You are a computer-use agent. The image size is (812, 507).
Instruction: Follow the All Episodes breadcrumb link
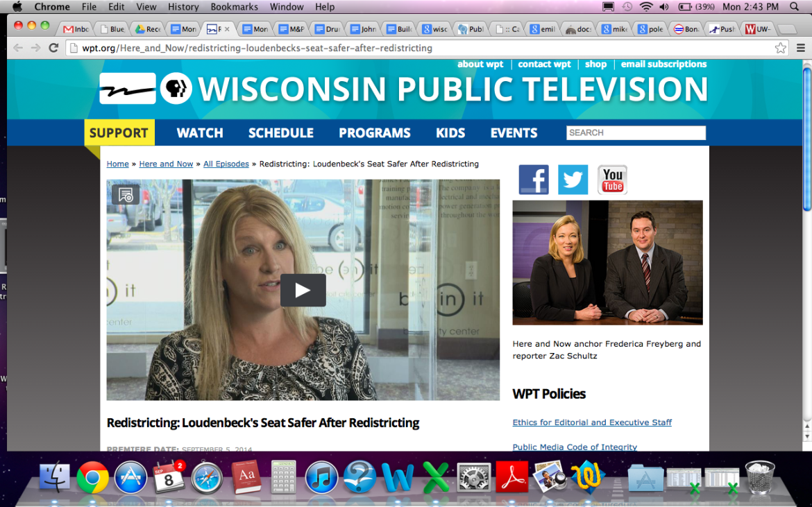coord(226,164)
